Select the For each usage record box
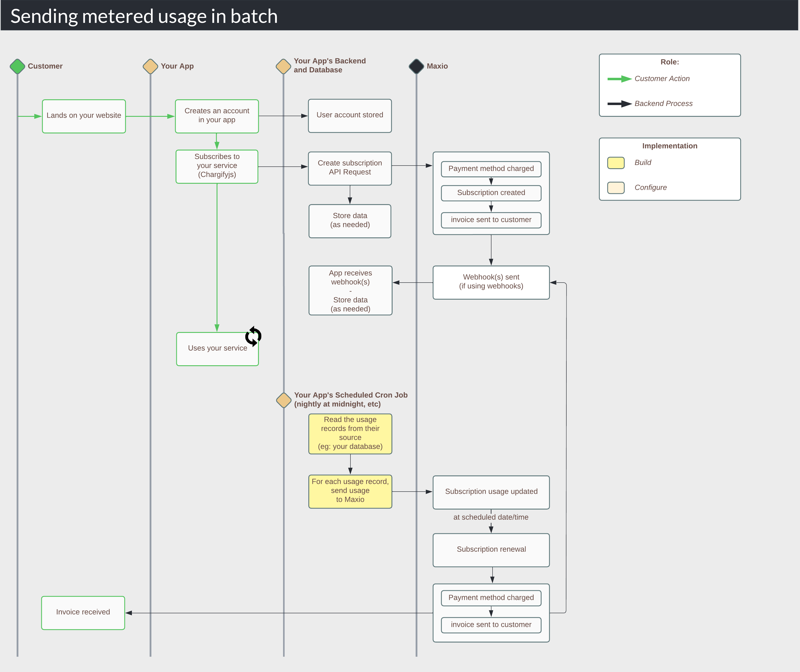The height and width of the screenshot is (672, 800). coord(350,491)
